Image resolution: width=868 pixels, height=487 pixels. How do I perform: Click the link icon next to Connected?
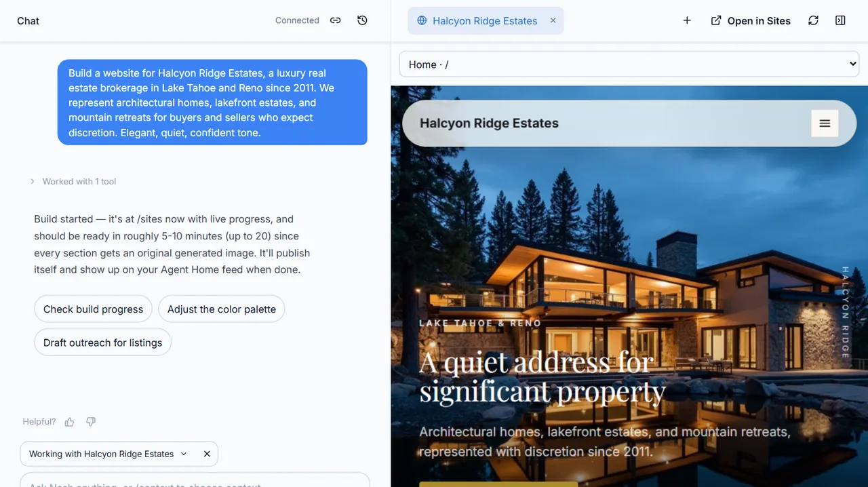335,20
